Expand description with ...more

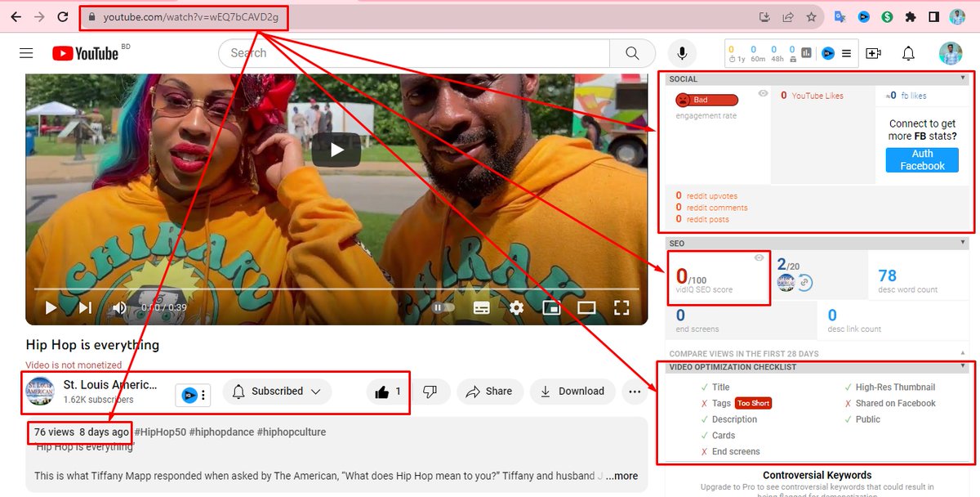621,476
